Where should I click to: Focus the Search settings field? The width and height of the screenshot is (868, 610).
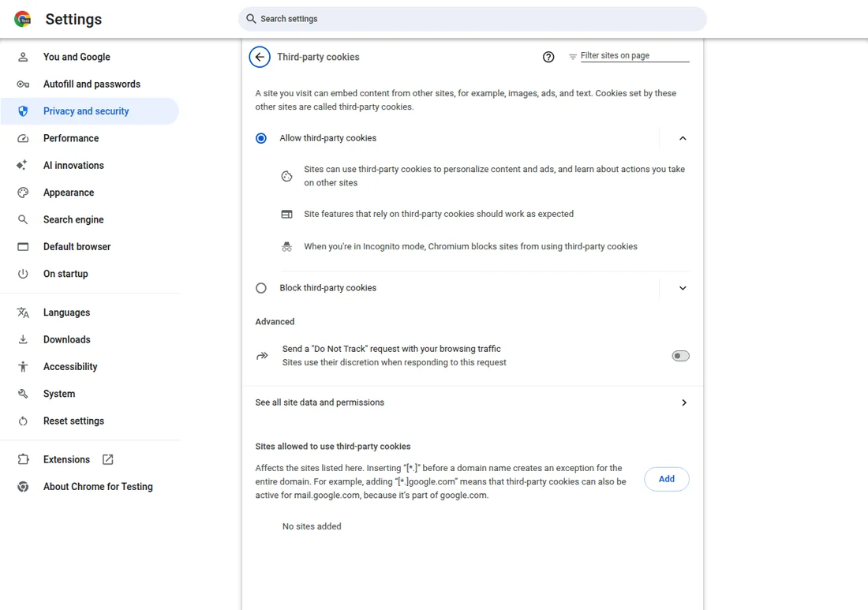472,19
